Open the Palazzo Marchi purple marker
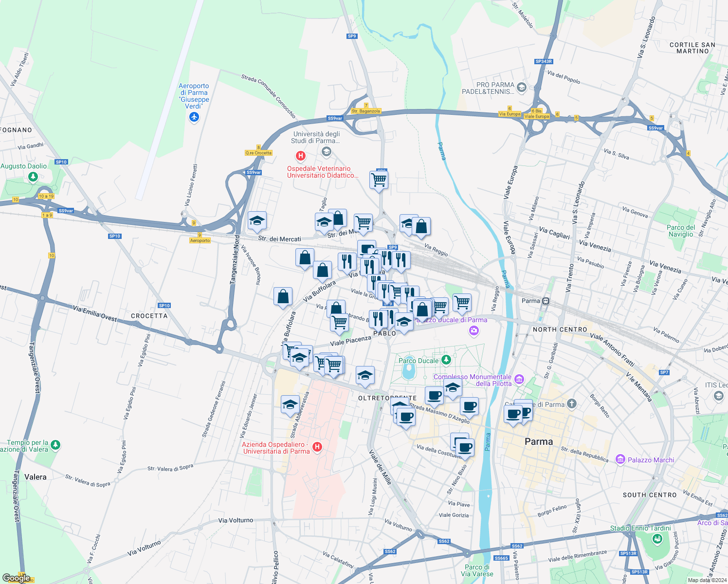 click(620, 459)
